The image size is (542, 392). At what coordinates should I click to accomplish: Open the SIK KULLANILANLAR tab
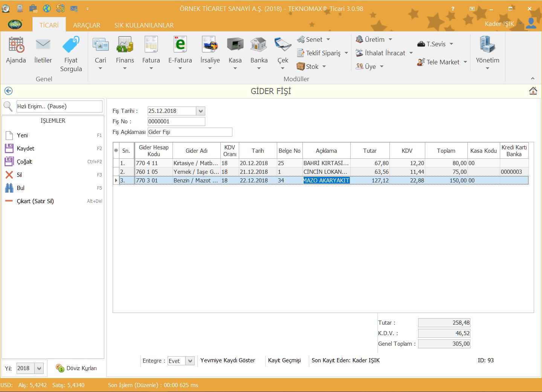(x=144, y=25)
